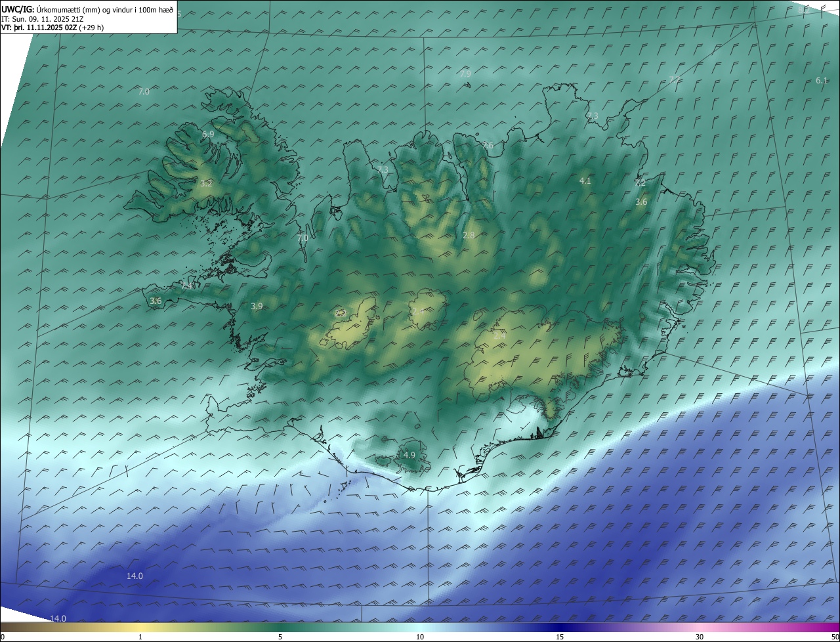The width and height of the screenshot is (840, 642).
Task: Select the 7.7 value on the map
Action: pos(675,80)
